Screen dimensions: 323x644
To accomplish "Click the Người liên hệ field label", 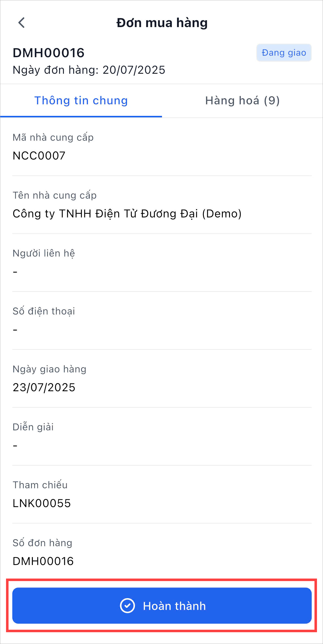I will click(44, 253).
